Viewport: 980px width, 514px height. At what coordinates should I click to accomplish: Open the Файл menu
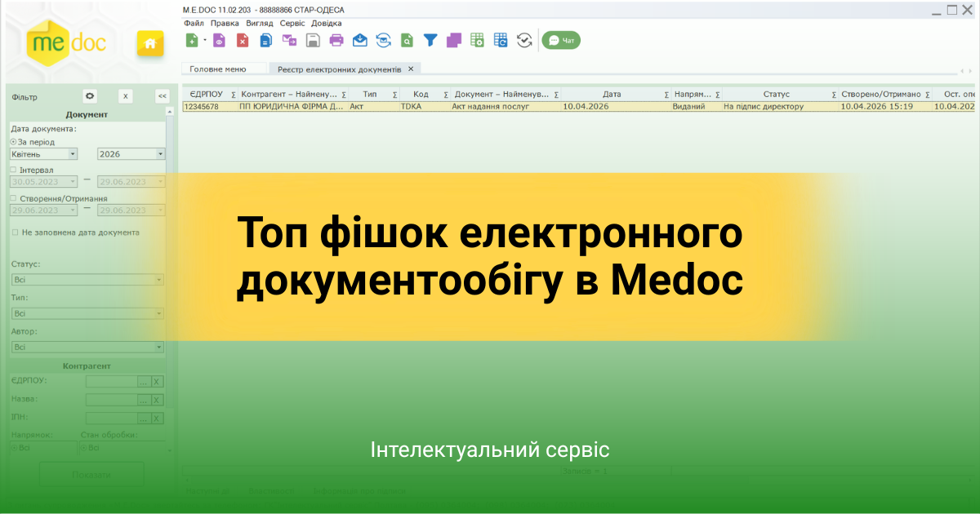194,23
